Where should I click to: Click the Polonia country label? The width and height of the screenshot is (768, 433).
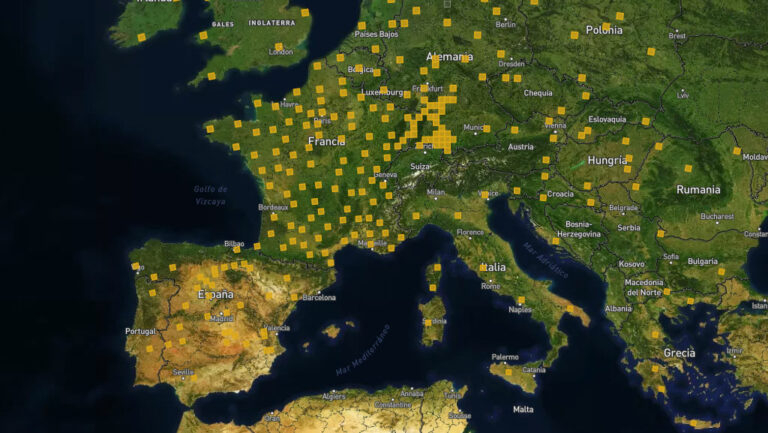click(x=604, y=30)
